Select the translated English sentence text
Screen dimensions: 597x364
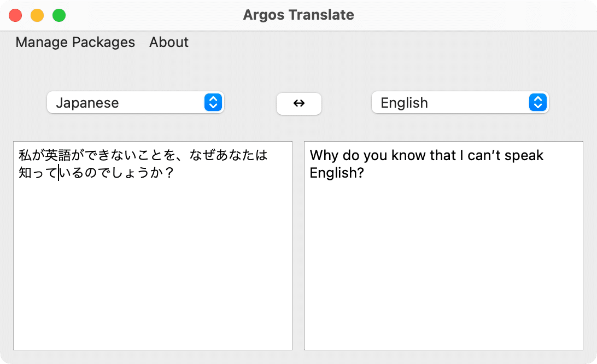[x=426, y=164]
